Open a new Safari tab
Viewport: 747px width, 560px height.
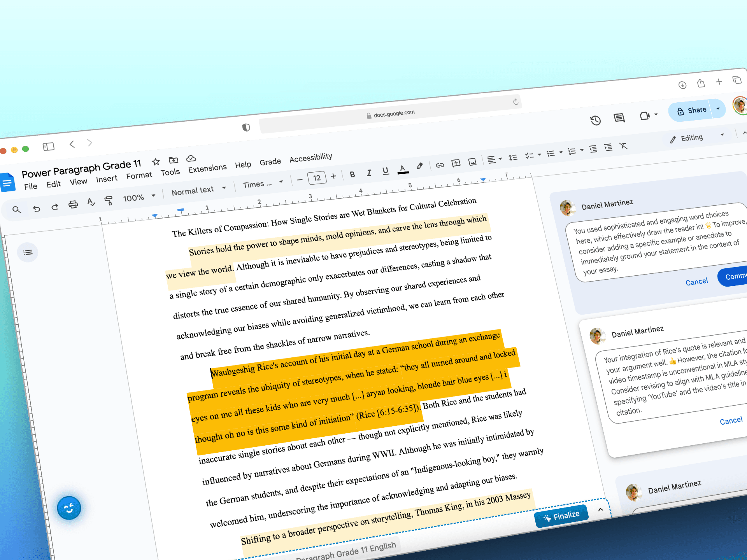pyautogui.click(x=719, y=82)
